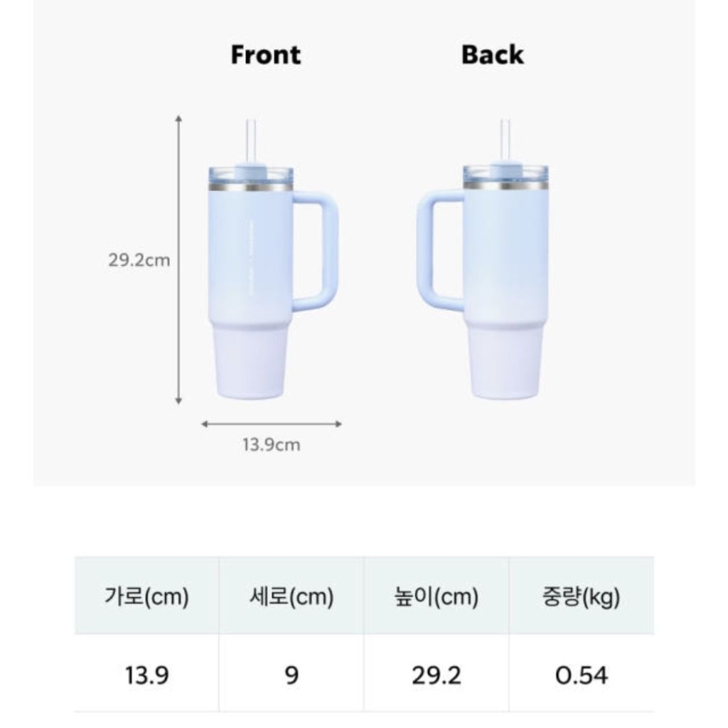Click the 높이(cm) column header
Screen dimensions: 728x728
pyautogui.click(x=437, y=596)
